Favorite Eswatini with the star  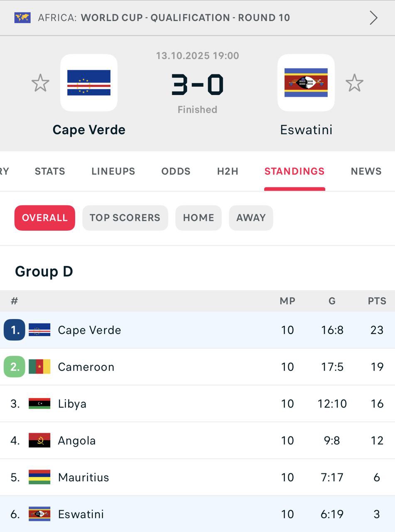pos(354,83)
